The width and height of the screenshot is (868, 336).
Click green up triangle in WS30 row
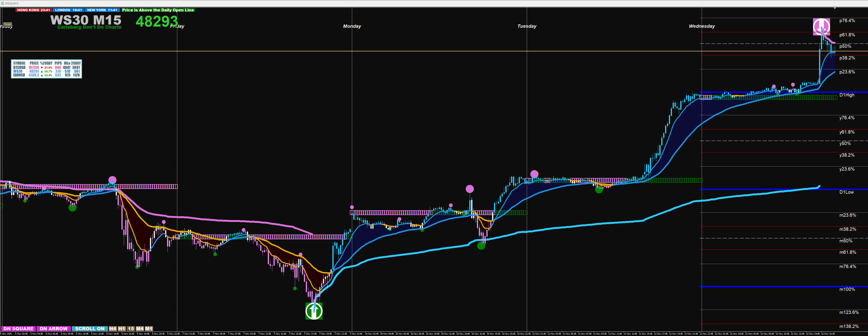pyautogui.click(x=42, y=72)
